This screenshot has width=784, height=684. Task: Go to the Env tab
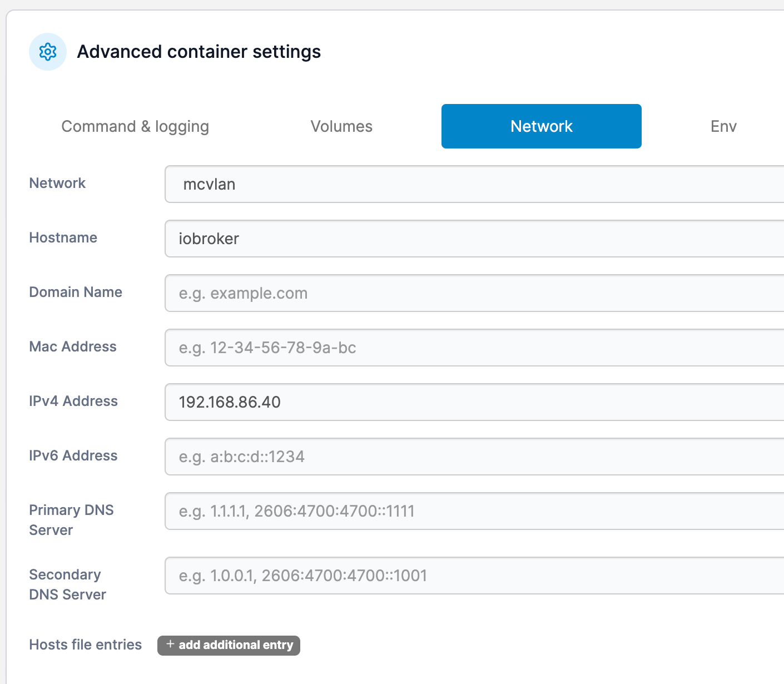[723, 126]
